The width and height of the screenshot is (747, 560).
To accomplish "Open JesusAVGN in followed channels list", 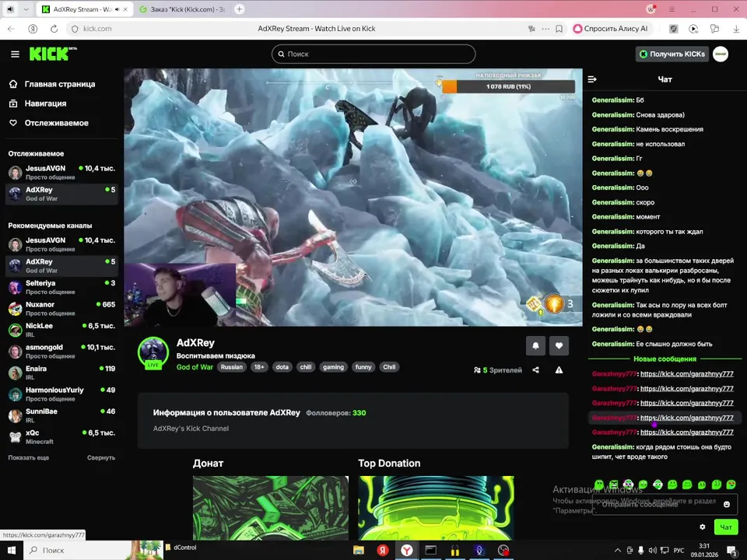I will click(62, 172).
